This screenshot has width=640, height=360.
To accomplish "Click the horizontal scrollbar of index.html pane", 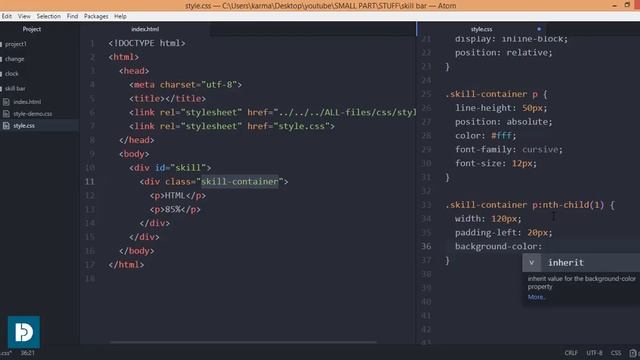I will click(243, 342).
